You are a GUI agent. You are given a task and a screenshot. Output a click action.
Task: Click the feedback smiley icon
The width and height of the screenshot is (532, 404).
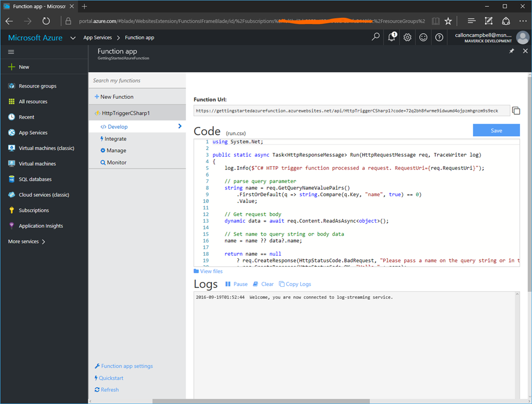pos(423,37)
